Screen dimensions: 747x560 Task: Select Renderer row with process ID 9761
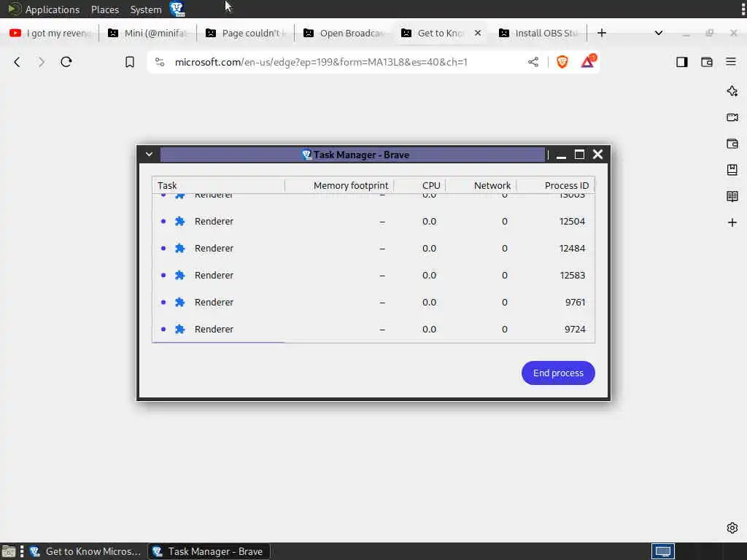click(x=373, y=303)
